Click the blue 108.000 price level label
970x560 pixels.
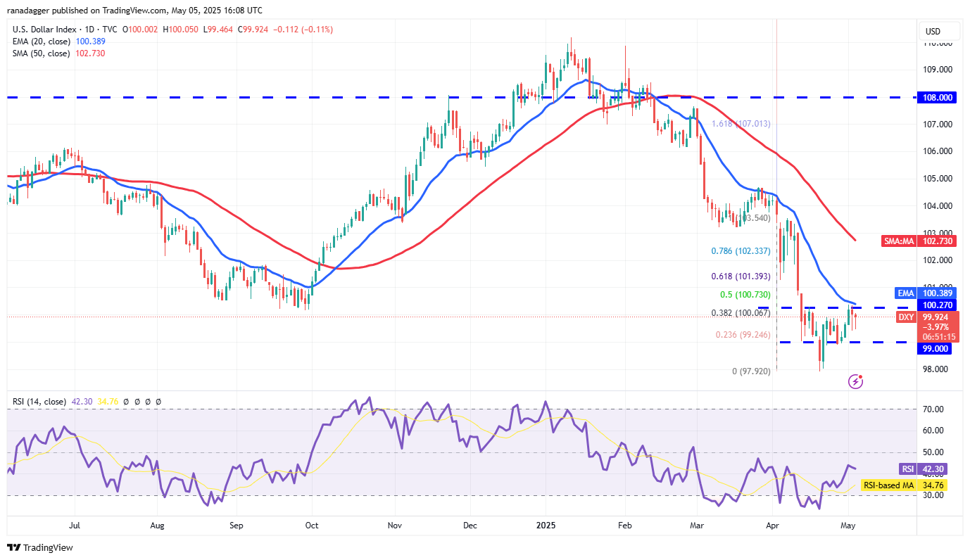[936, 98]
